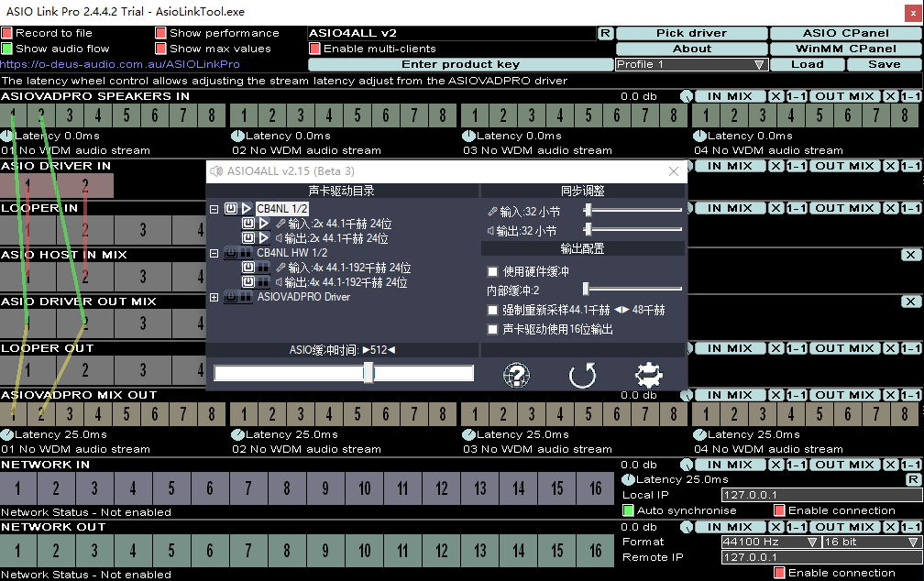Click the R button in NETWORK IN latency row
Viewport: 924px width, 581px height.
coord(913,479)
